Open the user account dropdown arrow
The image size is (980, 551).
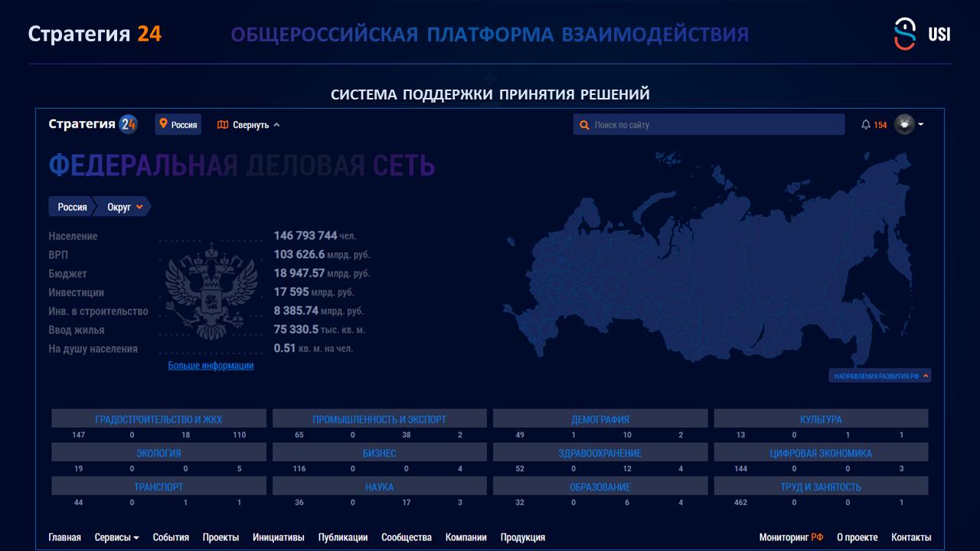(921, 125)
